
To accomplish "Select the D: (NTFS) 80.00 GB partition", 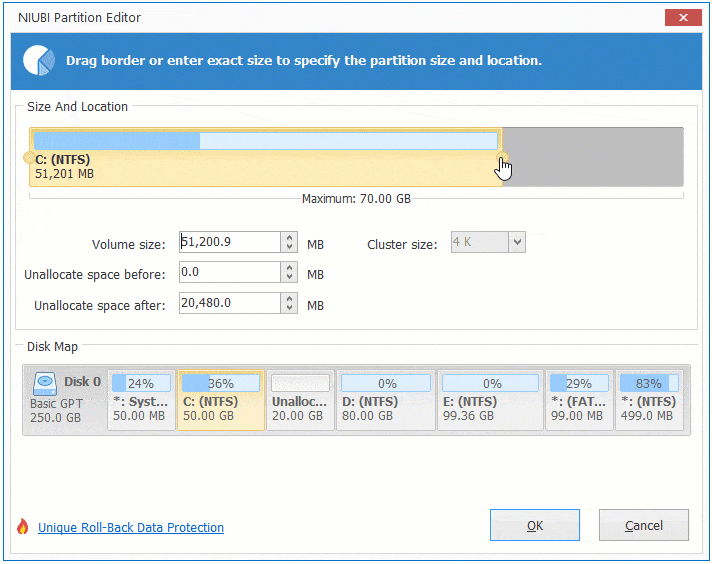I will [385, 400].
